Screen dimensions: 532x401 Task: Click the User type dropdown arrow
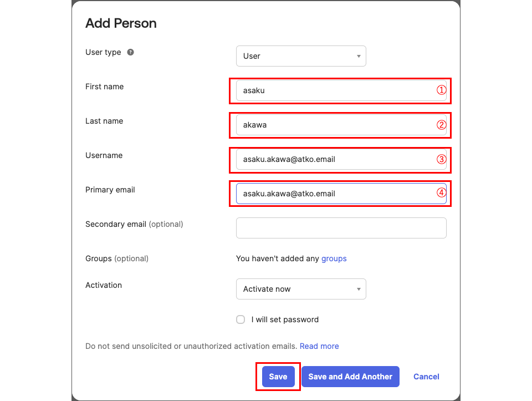point(359,56)
